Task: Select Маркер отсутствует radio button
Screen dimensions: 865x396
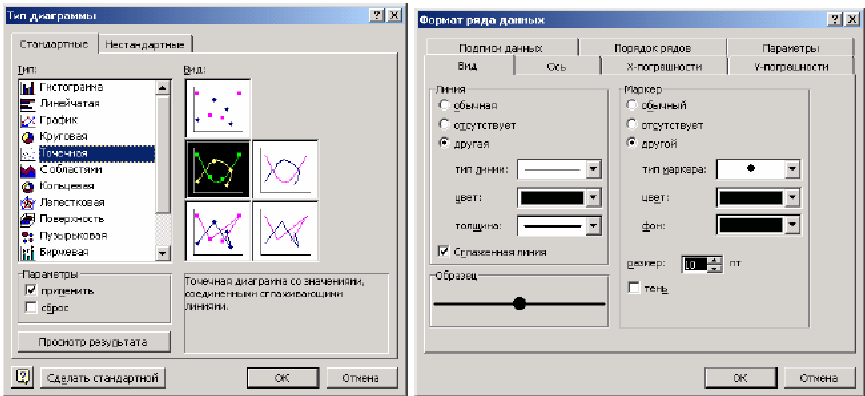Action: (633, 124)
